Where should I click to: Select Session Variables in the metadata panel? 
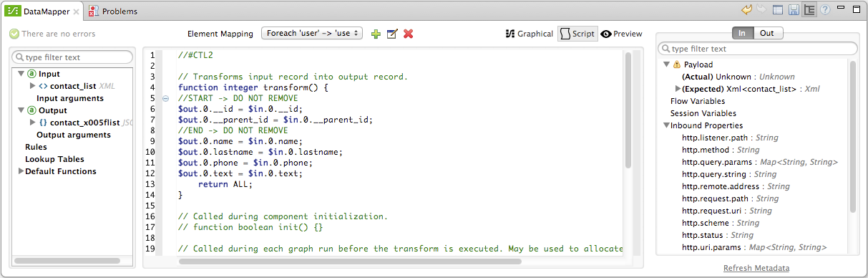pos(703,113)
